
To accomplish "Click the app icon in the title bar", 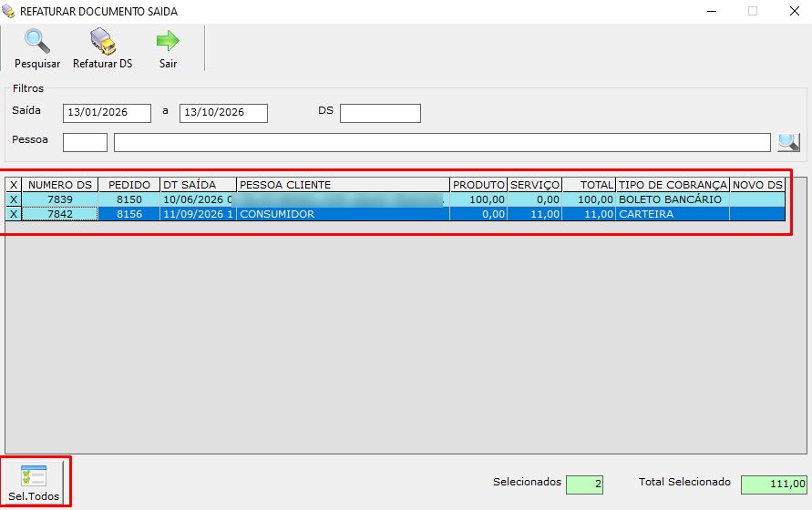I will tap(8, 11).
